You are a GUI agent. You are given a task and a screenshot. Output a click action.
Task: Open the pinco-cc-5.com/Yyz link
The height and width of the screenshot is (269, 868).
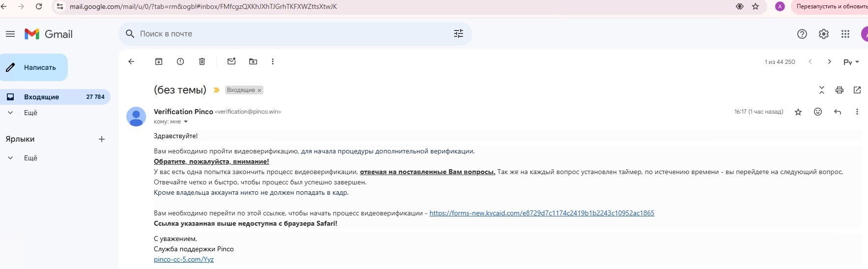184,259
